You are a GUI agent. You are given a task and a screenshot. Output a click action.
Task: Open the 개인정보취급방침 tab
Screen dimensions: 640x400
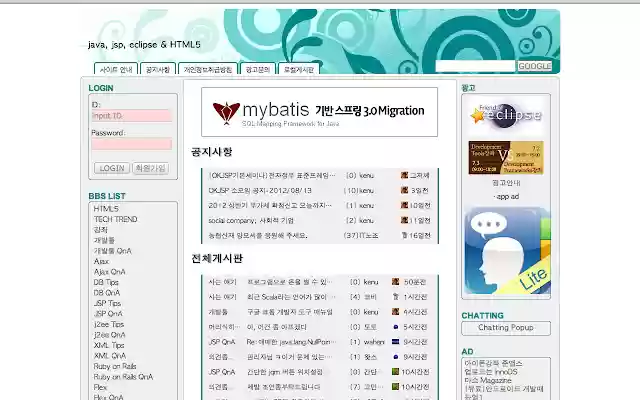208,69
